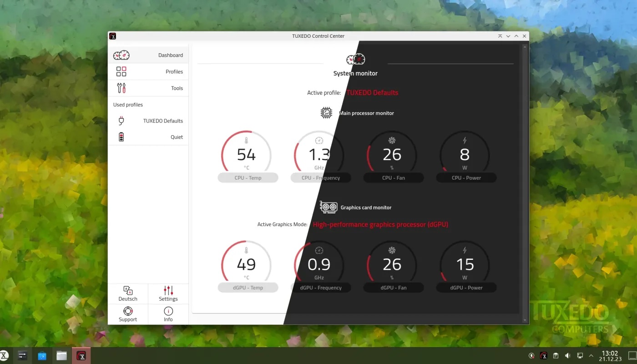637x364 pixels.
Task: Click the High-performance graphics processor mode link
Action: (x=380, y=225)
